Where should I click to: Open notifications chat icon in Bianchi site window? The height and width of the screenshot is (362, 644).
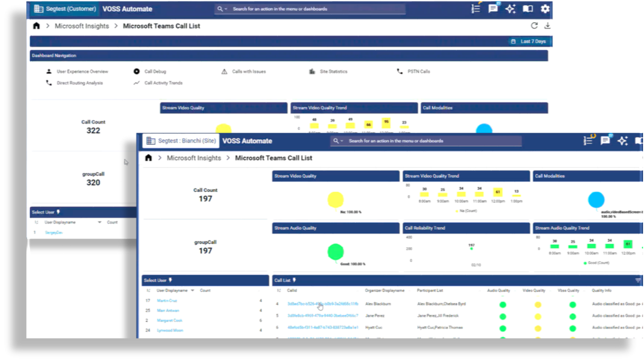tap(605, 141)
